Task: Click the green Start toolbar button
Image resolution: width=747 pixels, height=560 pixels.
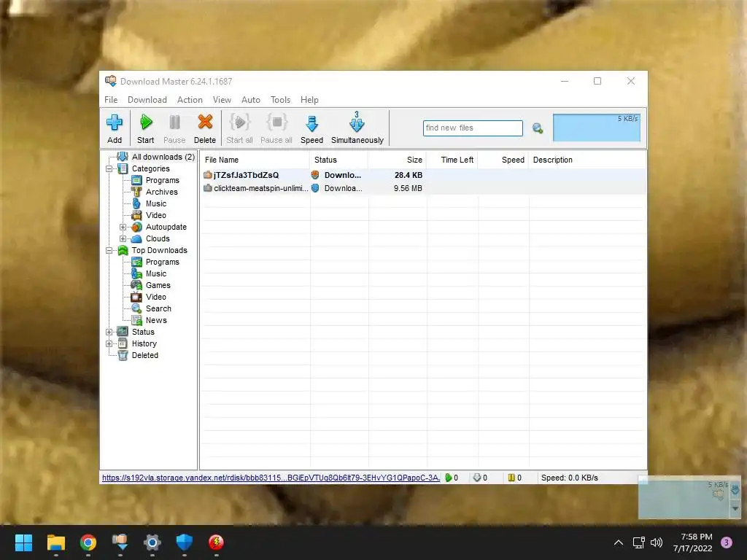Action: pyautogui.click(x=146, y=128)
